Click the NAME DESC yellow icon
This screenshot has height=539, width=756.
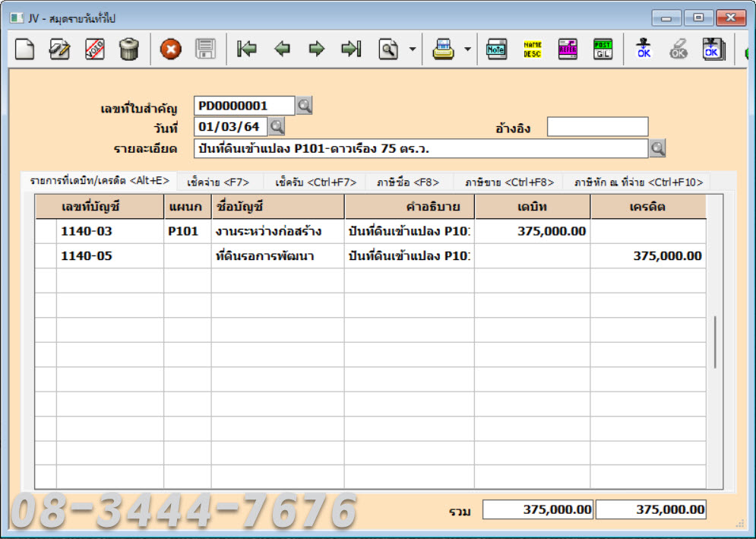pos(533,49)
